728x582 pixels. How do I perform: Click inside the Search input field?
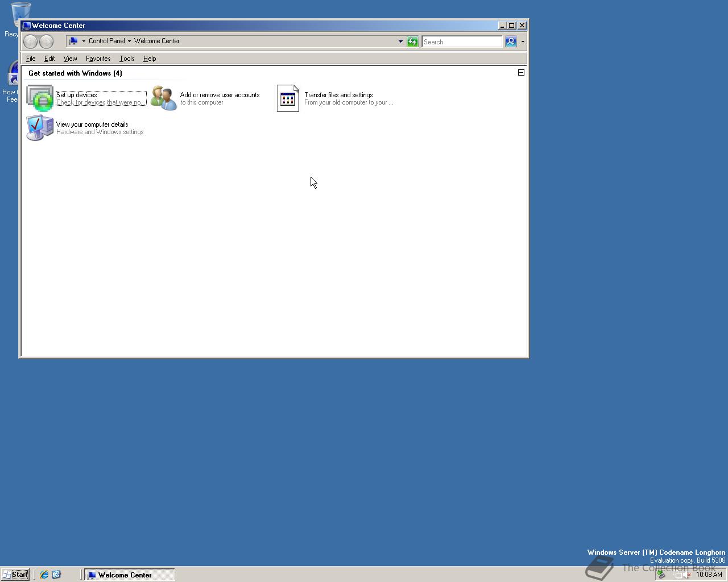(462, 41)
